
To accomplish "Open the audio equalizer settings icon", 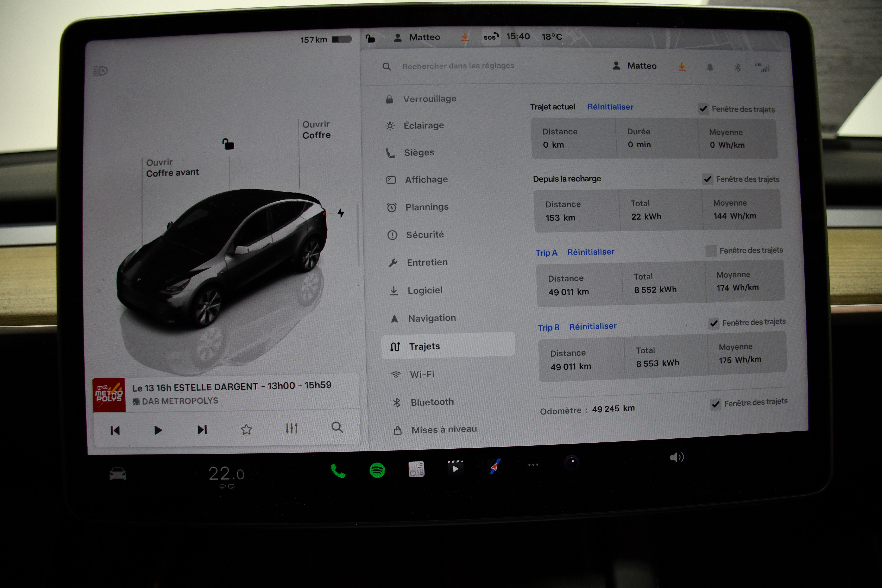I will pyautogui.click(x=291, y=428).
